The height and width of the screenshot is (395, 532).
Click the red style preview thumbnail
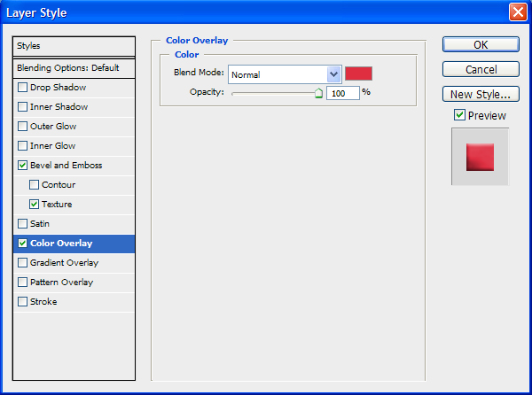coord(480,157)
